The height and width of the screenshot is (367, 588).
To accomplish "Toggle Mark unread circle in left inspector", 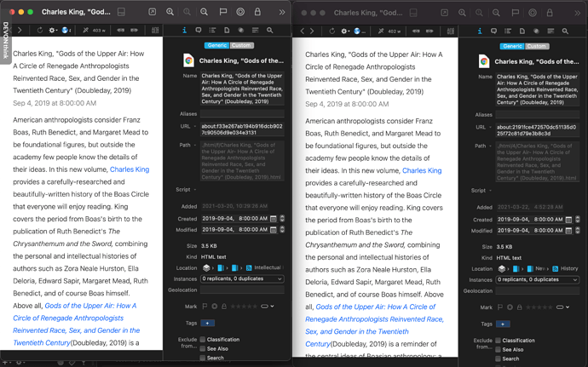I will click(215, 307).
